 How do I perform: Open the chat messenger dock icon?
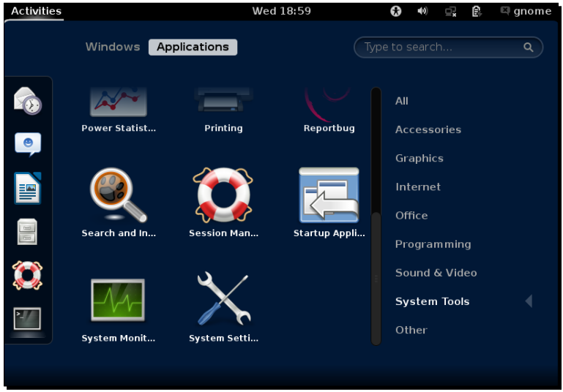tap(28, 145)
